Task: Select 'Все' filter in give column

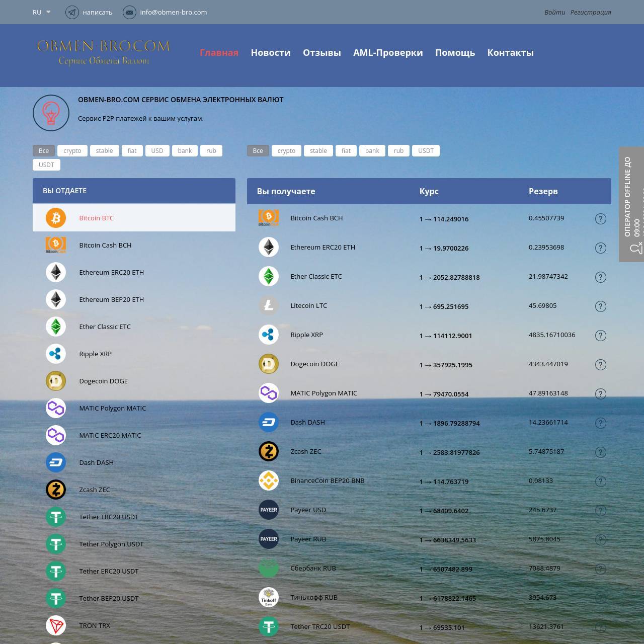Action: click(x=44, y=150)
